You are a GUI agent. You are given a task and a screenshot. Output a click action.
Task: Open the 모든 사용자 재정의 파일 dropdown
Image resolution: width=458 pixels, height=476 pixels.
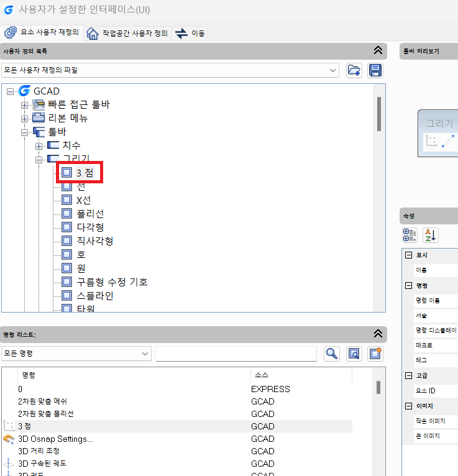(333, 70)
